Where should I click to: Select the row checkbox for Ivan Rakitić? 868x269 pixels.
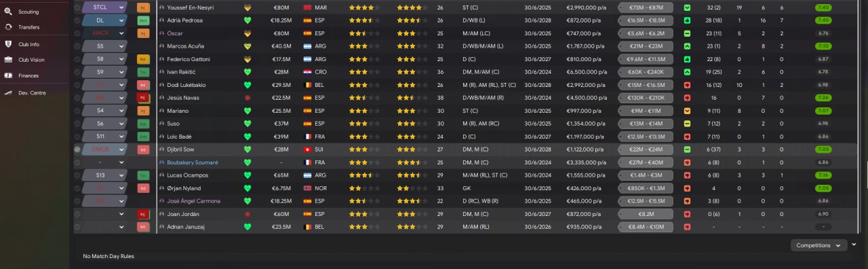[x=77, y=72]
